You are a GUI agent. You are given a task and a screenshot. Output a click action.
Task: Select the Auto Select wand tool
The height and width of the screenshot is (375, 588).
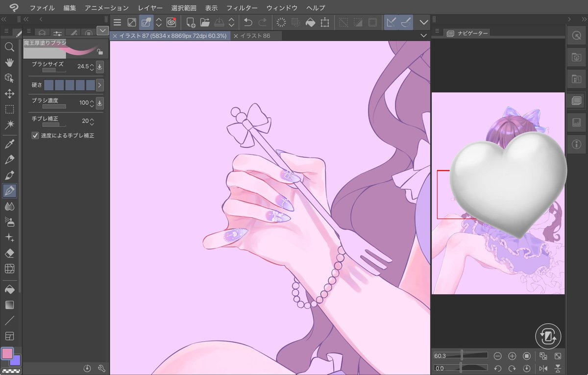(x=9, y=125)
